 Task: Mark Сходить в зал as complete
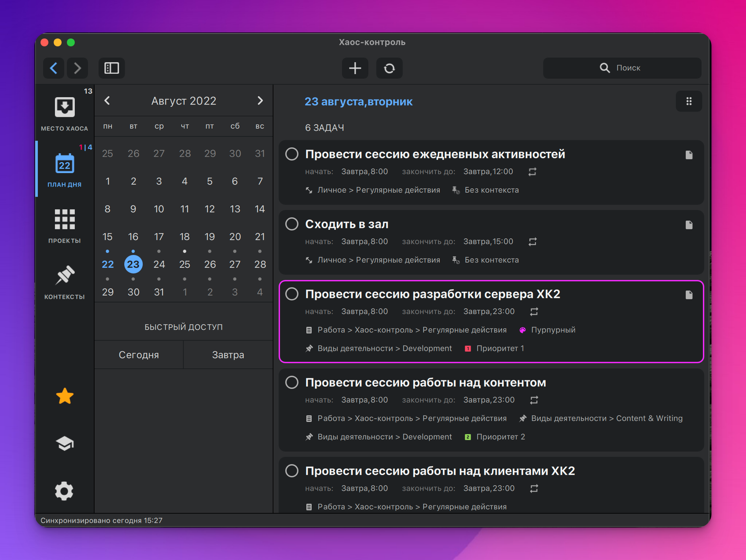click(x=292, y=224)
